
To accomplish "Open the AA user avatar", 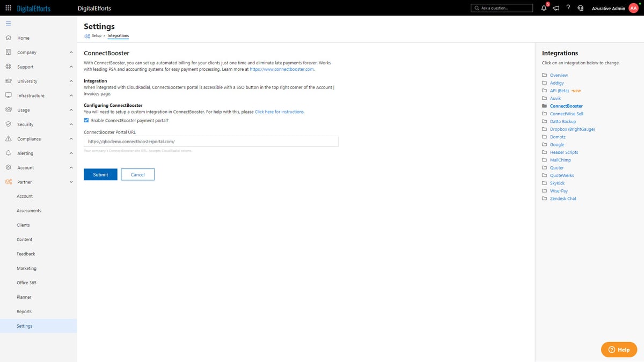I will pyautogui.click(x=633, y=8).
